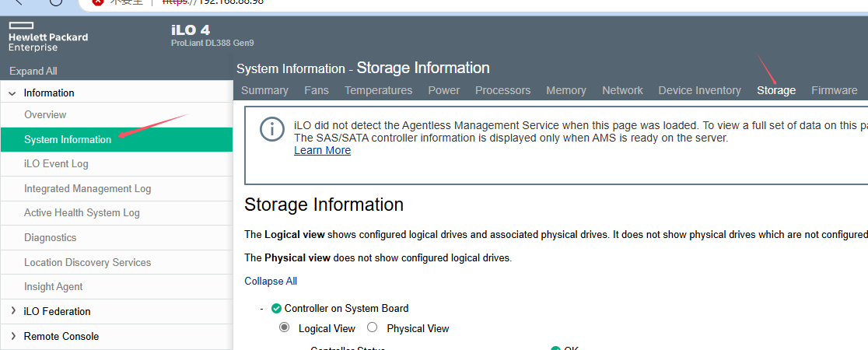Open the Diagnostics menu item
Image resolution: width=868 pixels, height=350 pixels.
point(50,237)
